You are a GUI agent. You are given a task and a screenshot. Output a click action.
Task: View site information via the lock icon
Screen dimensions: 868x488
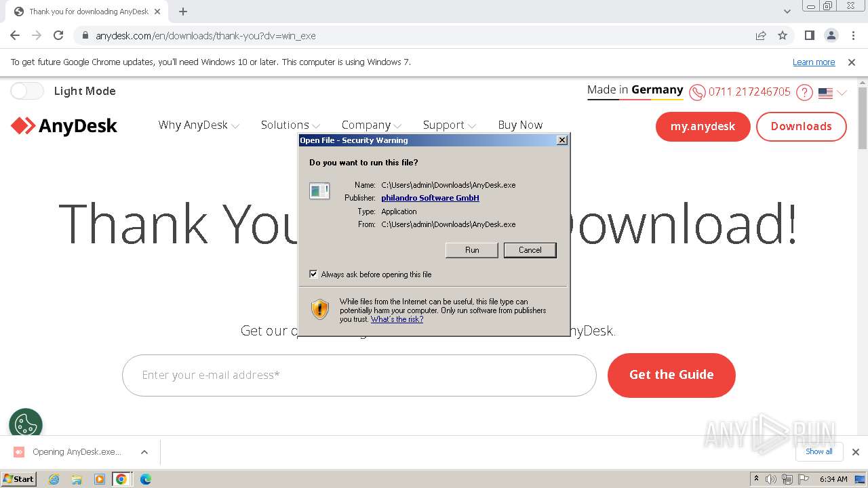tap(85, 35)
